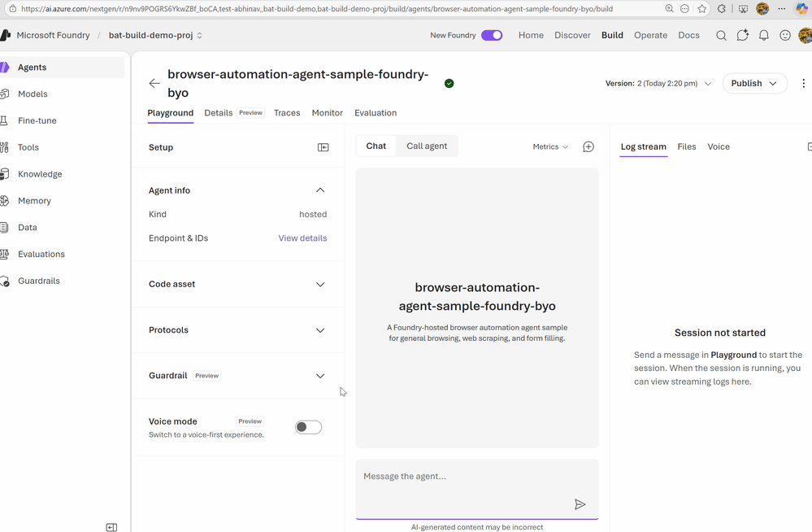Image resolution: width=812 pixels, height=532 pixels.
Task: Open Agents in the sidebar
Action: 61,68
